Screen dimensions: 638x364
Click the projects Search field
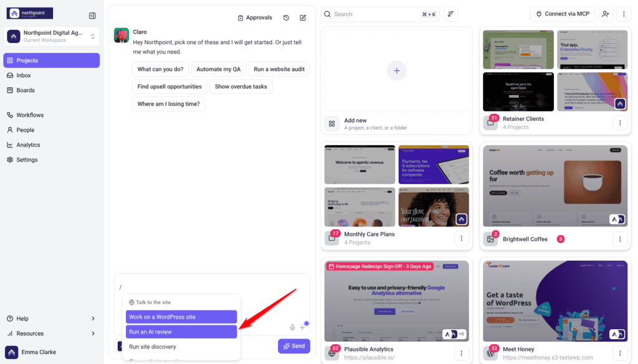(x=381, y=14)
